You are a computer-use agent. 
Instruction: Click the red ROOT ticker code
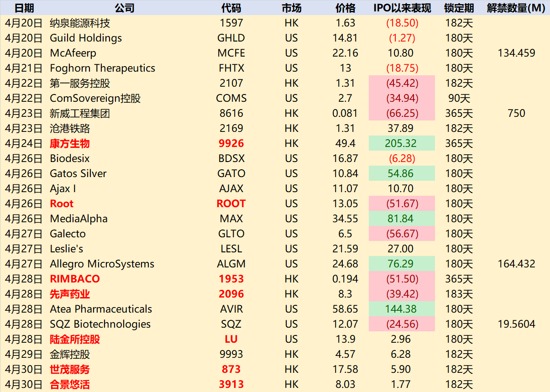point(231,204)
